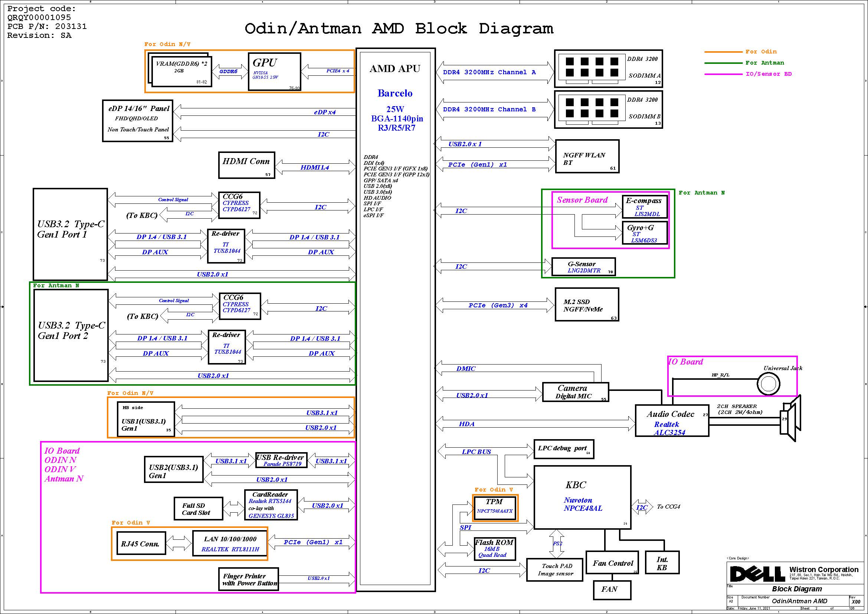Screen dimensions: 868x614
Task: Click the 'Barcelo' label inside AMD APU
Action: [395, 94]
